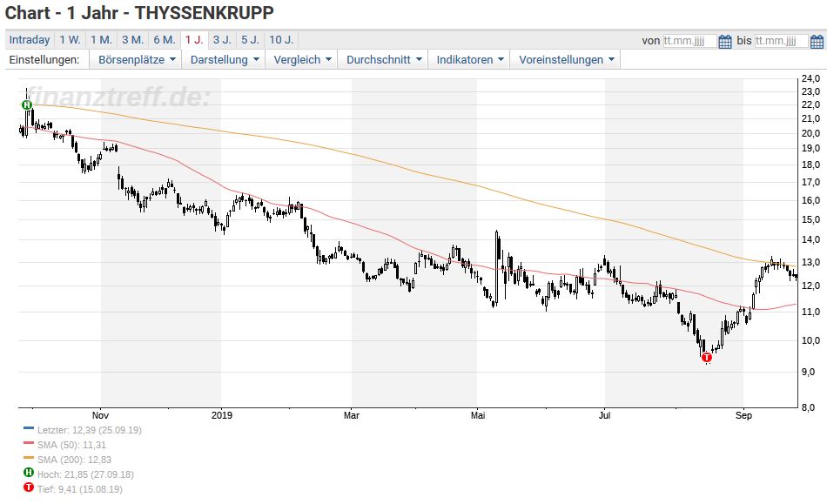Click the 'SMA (50): 11,31' legend text

[x=71, y=445]
